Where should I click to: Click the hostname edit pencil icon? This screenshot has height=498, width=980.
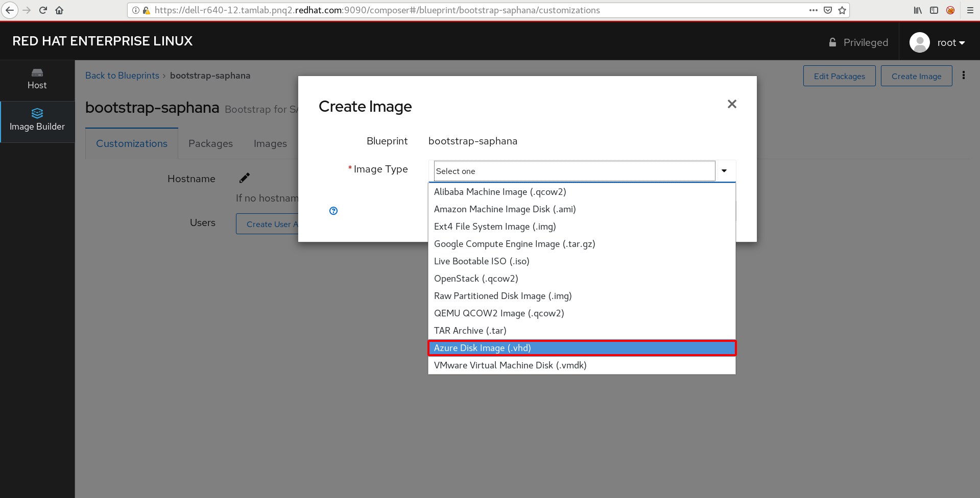[x=245, y=178]
